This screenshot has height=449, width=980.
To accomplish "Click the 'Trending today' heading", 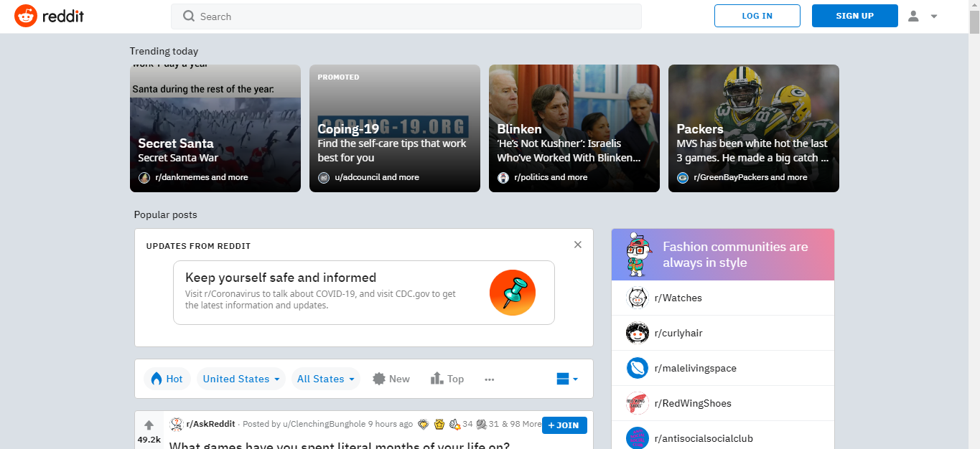I will point(164,51).
